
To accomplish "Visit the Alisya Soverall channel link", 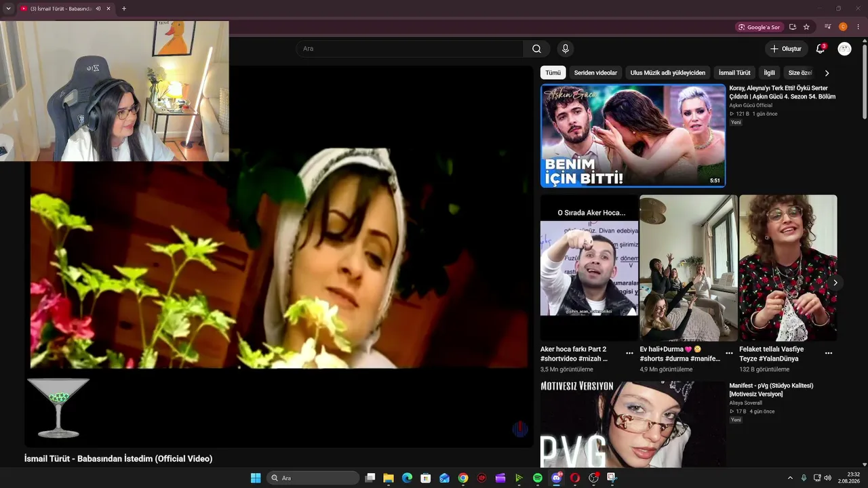I will click(746, 403).
